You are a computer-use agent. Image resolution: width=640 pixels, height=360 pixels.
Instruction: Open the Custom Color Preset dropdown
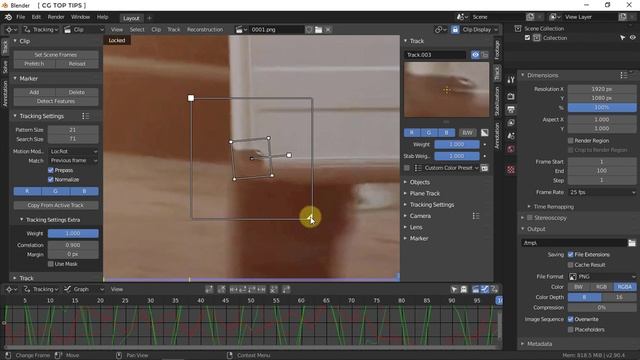[447, 168]
